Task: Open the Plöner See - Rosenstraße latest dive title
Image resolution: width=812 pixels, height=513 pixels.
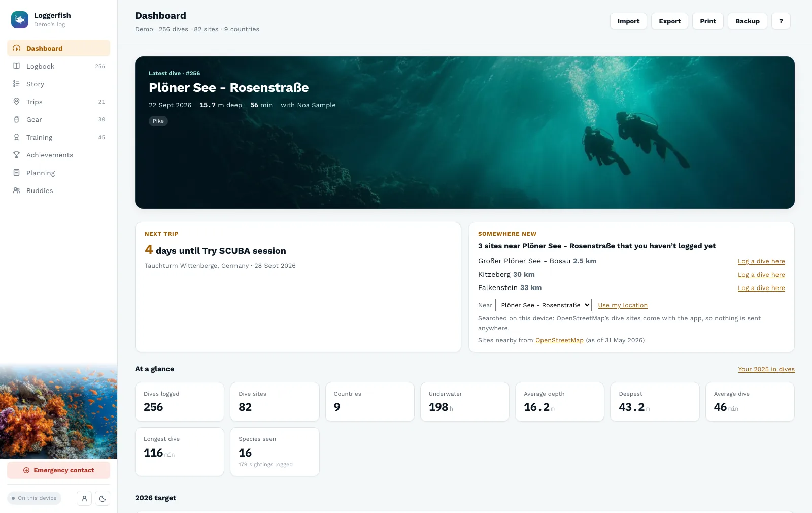Action: click(228, 87)
